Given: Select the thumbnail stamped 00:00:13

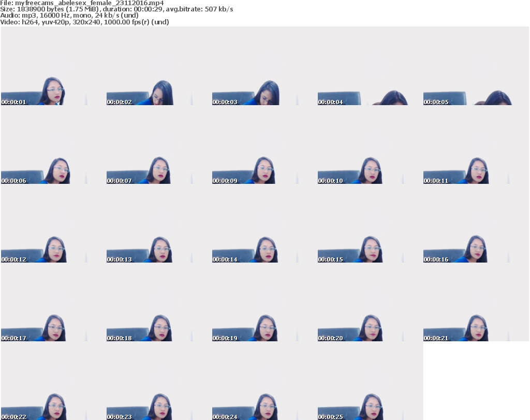Looking at the screenshot, I should (159, 223).
